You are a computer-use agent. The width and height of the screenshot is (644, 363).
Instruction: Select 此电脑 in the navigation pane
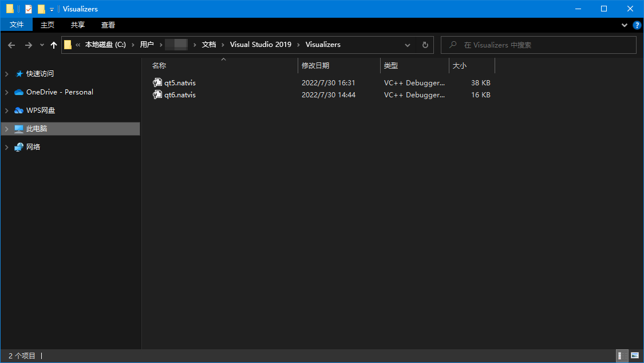coord(37,129)
